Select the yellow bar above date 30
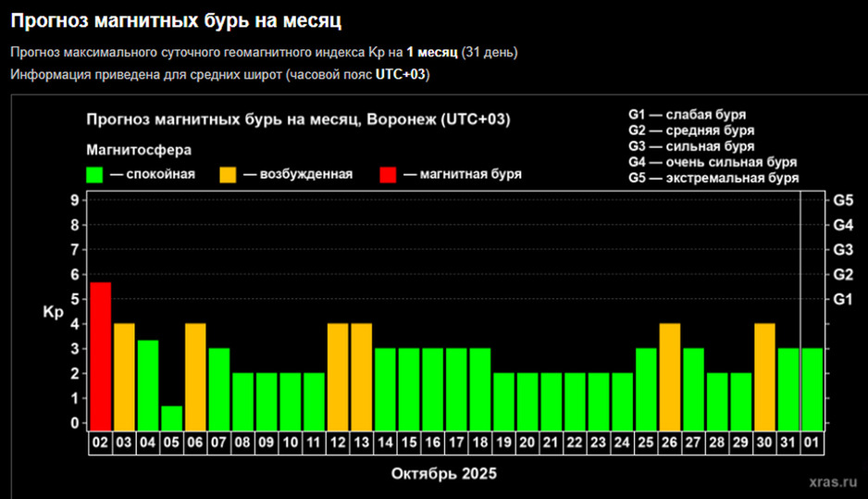This screenshot has width=868, height=499. [765, 376]
